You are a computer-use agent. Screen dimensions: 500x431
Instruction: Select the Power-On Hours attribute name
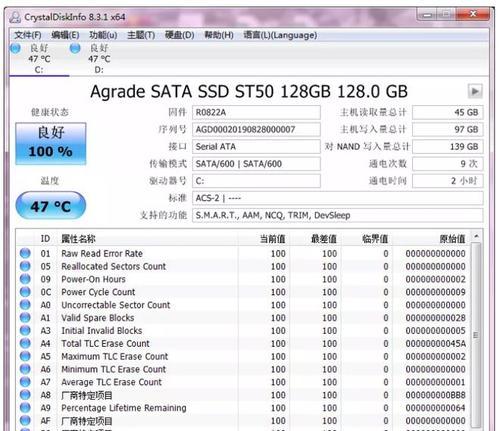point(93,279)
